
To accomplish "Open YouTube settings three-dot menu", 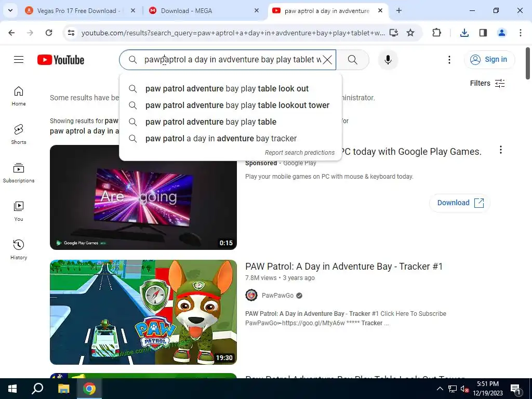I will pos(449,60).
